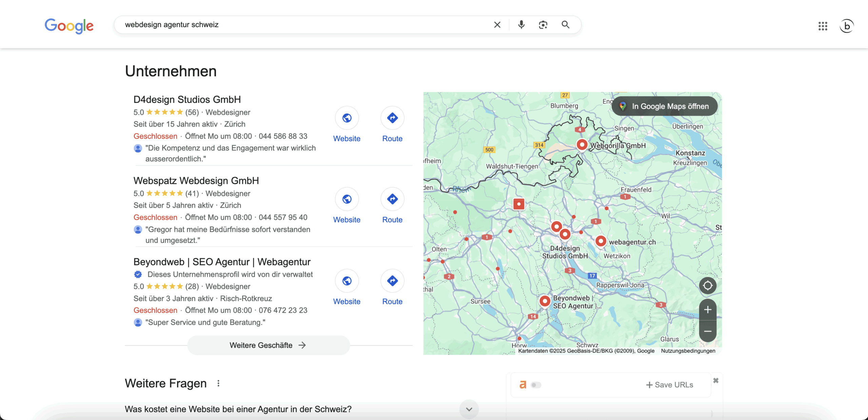Expand the website cost question
This screenshot has height=420, width=868.
click(x=469, y=409)
